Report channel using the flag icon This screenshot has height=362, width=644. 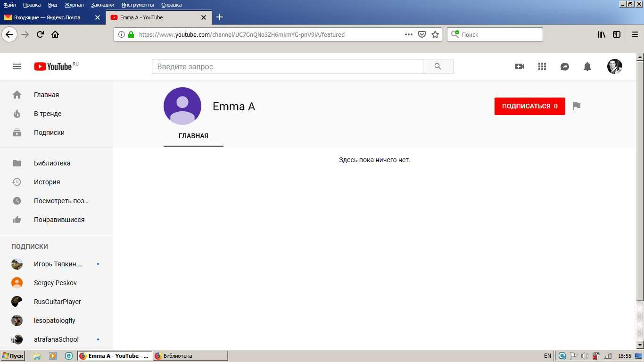click(x=577, y=106)
